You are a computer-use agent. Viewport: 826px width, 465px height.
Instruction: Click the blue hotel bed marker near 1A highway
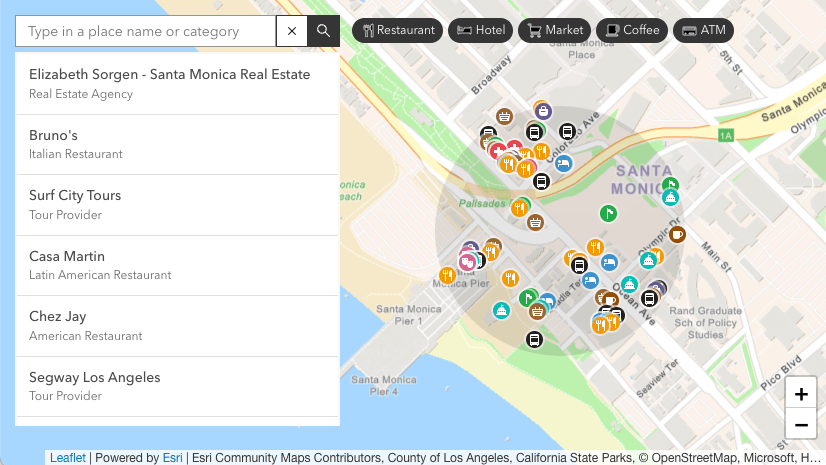click(563, 163)
